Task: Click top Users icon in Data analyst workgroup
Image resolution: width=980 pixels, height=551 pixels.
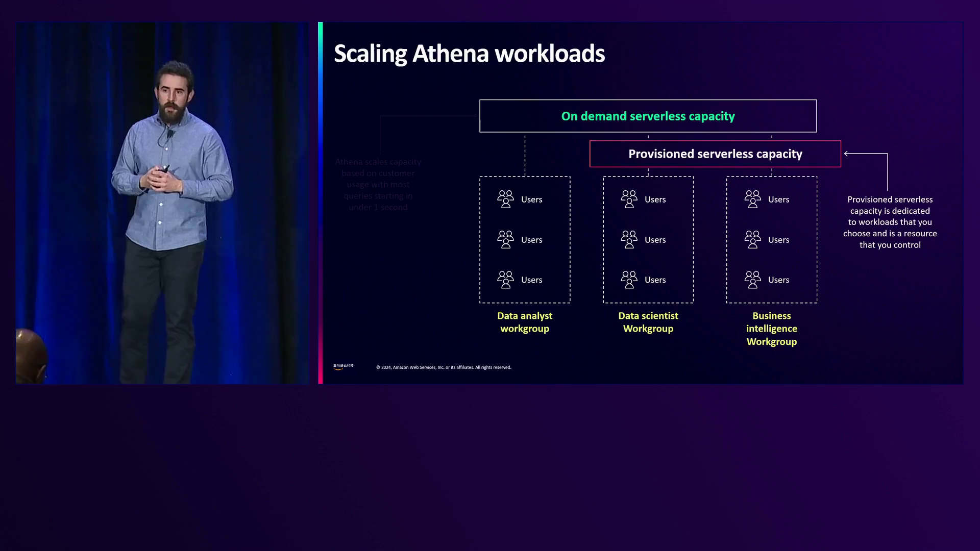Action: click(505, 199)
